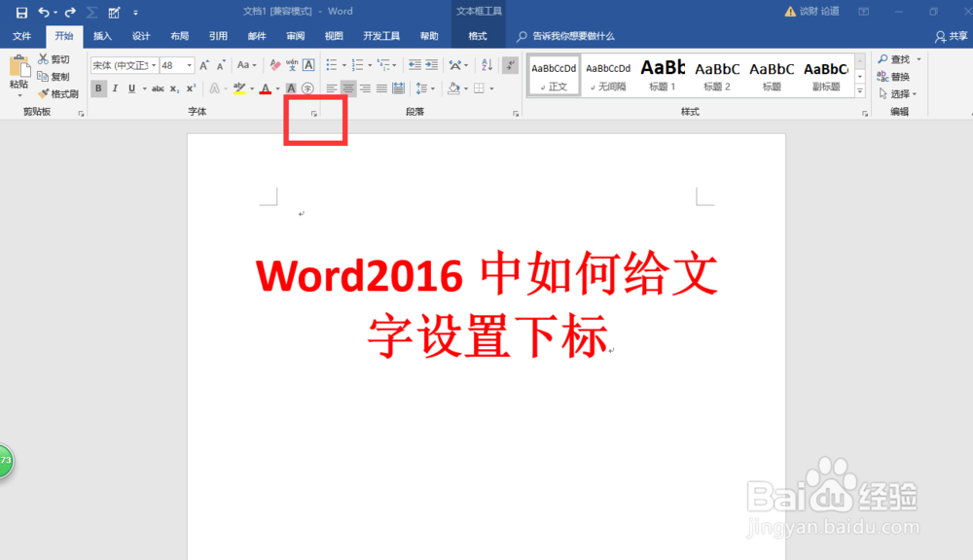Screen dimensions: 973x560
Task: Click the account warning triangle icon
Action: [790, 11]
